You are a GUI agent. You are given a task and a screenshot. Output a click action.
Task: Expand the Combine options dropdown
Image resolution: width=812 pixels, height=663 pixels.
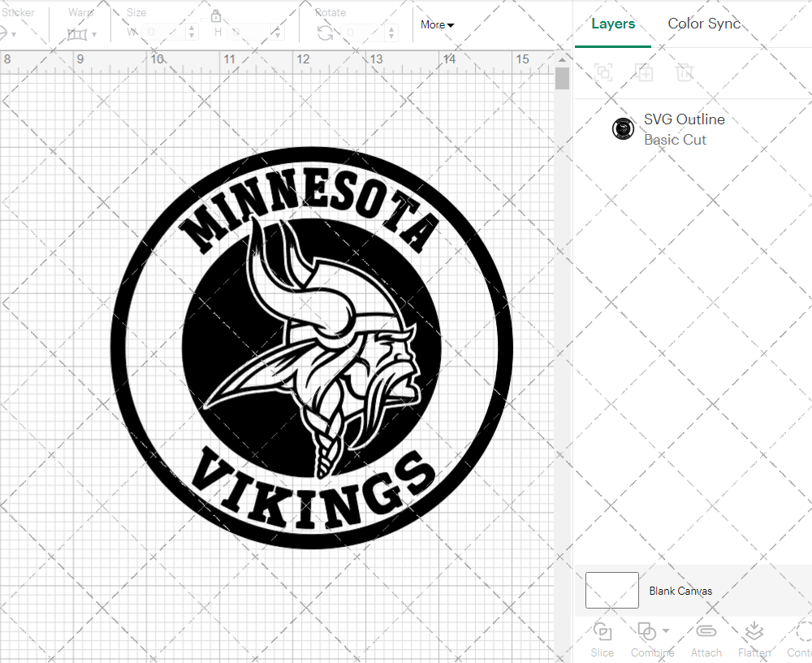pyautogui.click(x=664, y=632)
